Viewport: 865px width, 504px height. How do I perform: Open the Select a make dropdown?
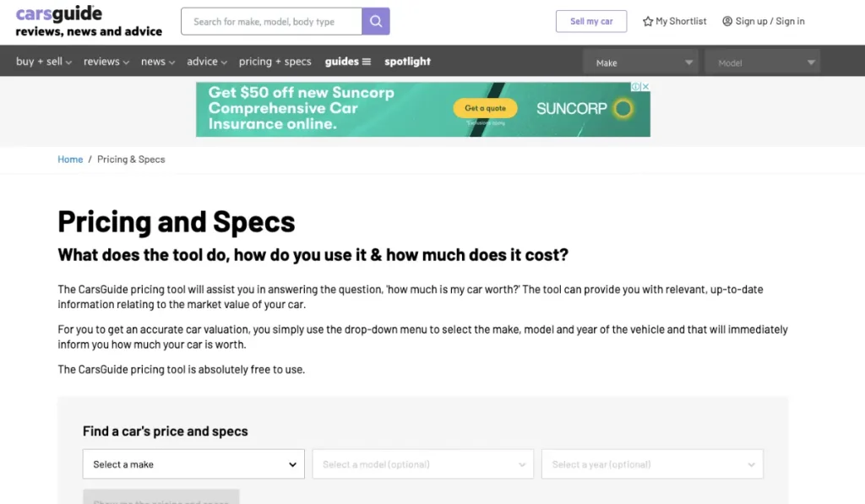pyautogui.click(x=193, y=464)
